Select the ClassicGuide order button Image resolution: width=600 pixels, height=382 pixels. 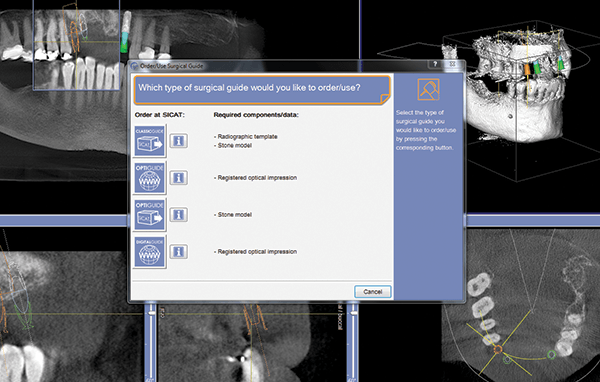pyautogui.click(x=150, y=141)
